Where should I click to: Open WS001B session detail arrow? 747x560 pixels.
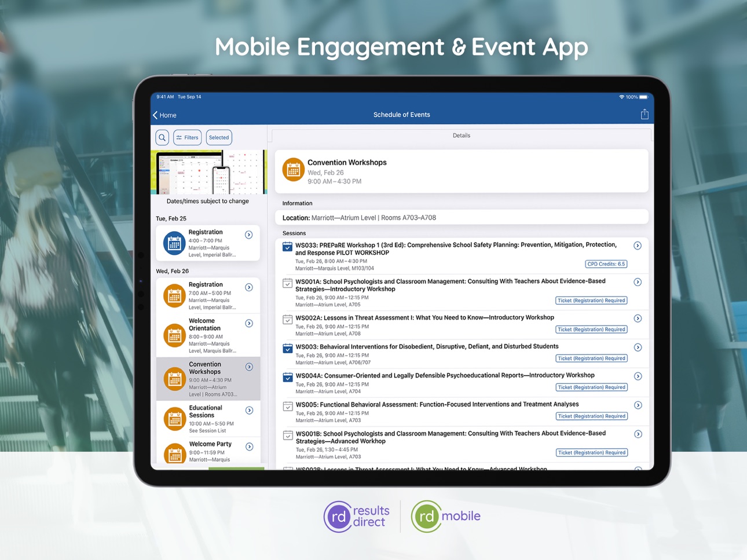coord(638,434)
